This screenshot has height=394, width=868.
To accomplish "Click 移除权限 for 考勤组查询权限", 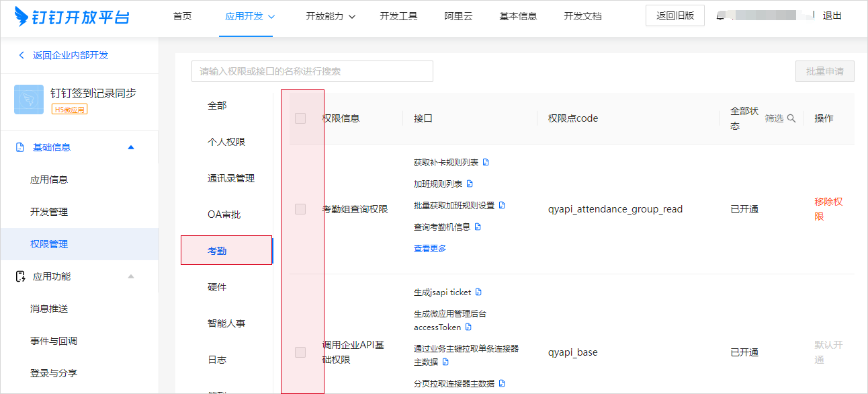I will tap(828, 209).
